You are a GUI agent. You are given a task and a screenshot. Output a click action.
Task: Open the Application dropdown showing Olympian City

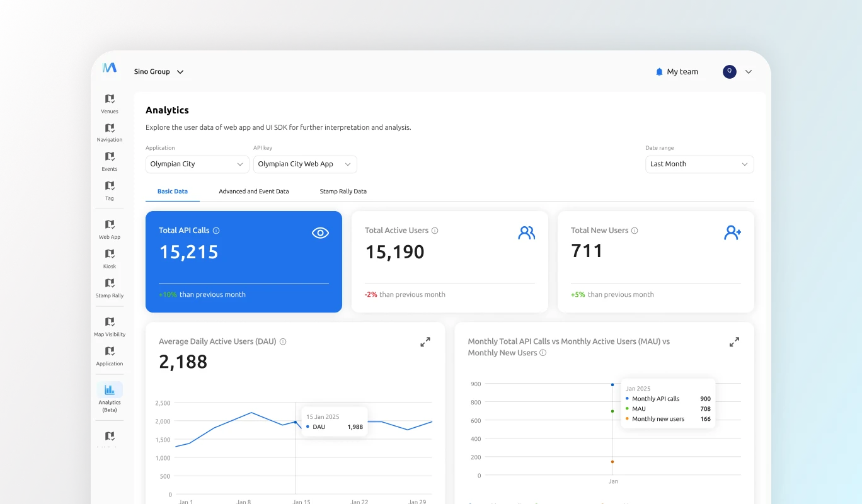(x=197, y=164)
